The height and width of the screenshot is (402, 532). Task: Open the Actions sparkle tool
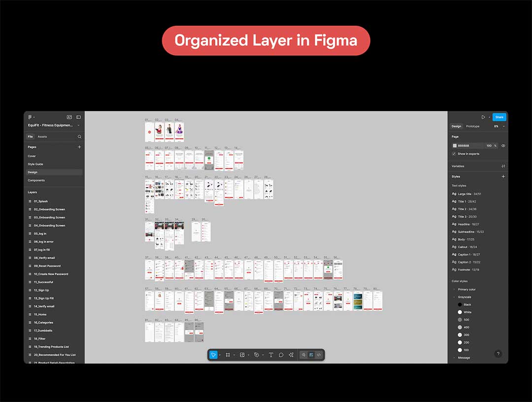(x=291, y=355)
